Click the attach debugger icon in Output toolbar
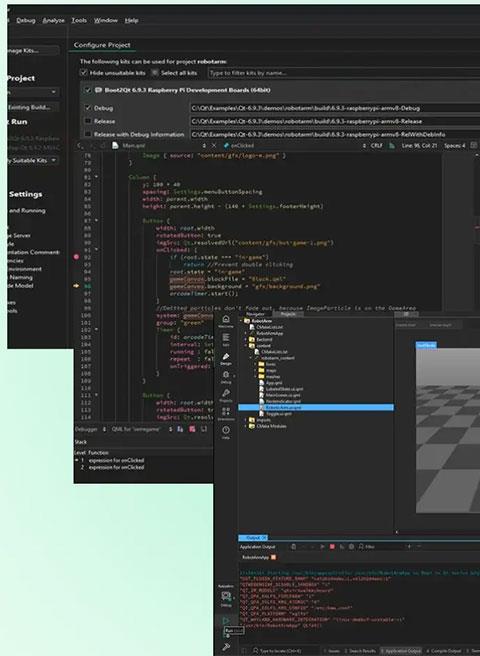Screen dimensions: 480x656 pyautogui.click(x=342, y=546)
